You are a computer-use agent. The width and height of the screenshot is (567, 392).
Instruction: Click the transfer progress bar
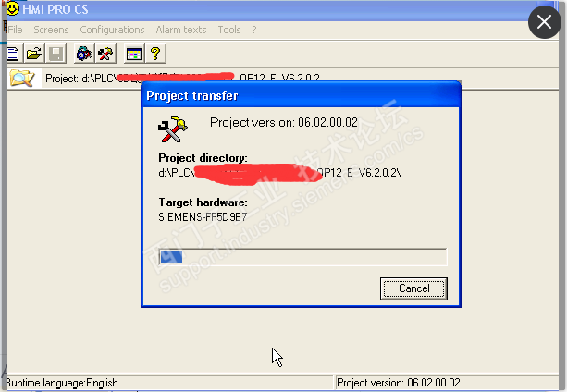click(x=303, y=257)
